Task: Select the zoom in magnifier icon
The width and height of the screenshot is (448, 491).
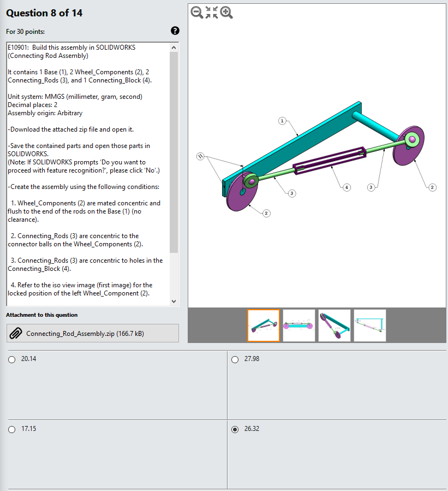Action: coord(225,13)
